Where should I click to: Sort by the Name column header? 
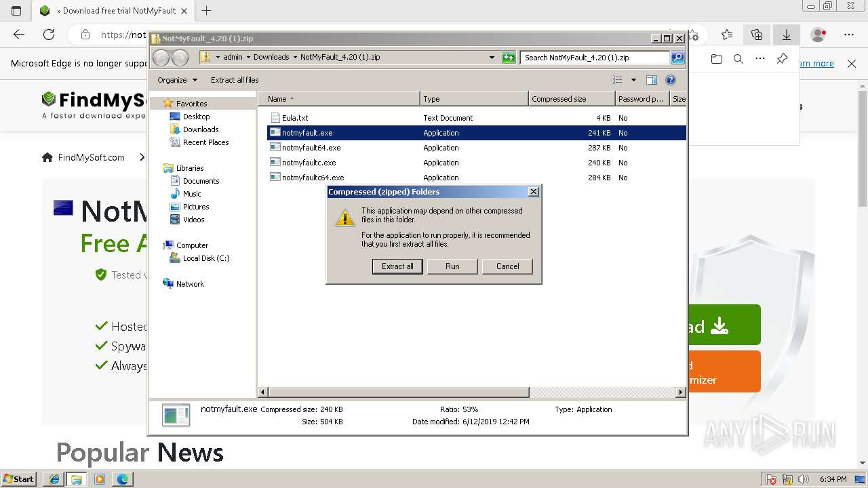point(339,99)
